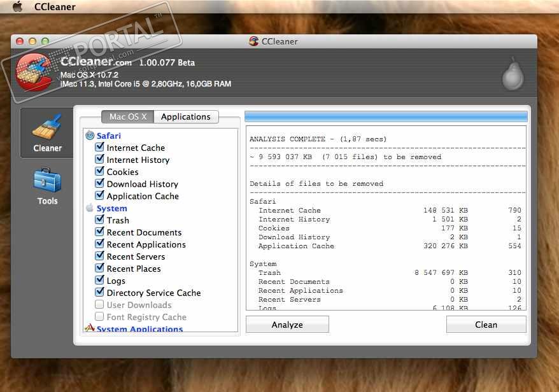Toggle Recent Servers checkbox
Screen dimensions: 559x392
point(99,256)
